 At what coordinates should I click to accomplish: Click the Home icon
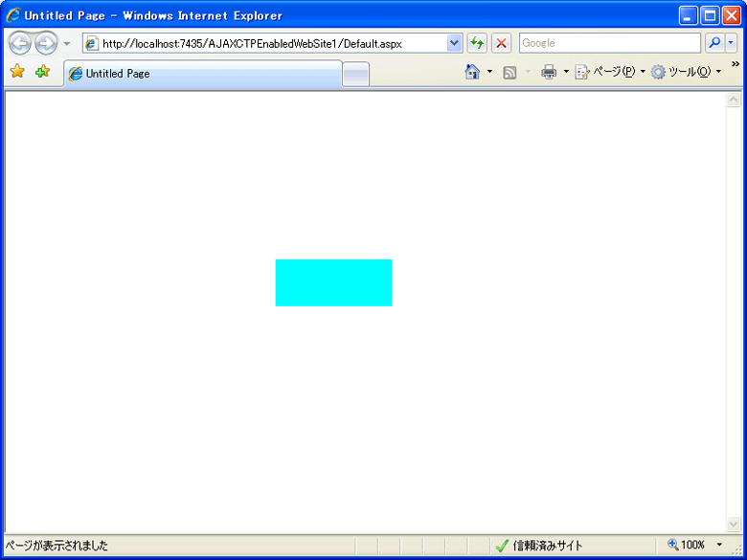pos(472,72)
